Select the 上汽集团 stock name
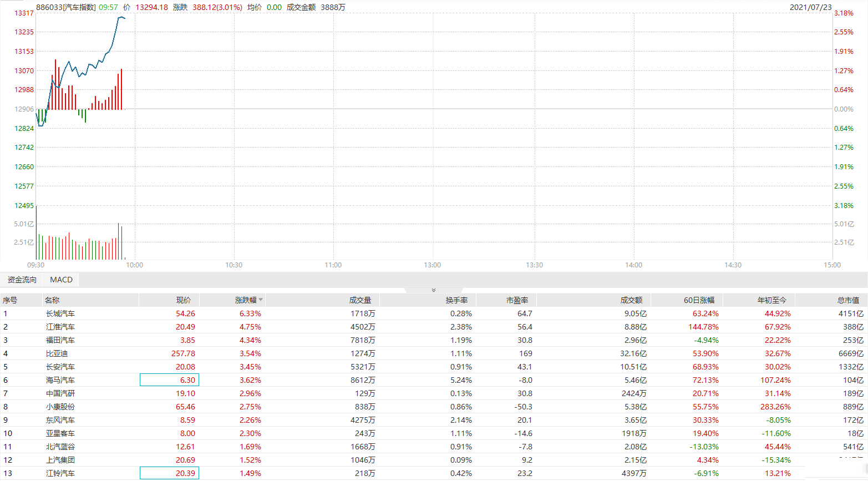This screenshot has height=481, width=868. tap(60, 460)
